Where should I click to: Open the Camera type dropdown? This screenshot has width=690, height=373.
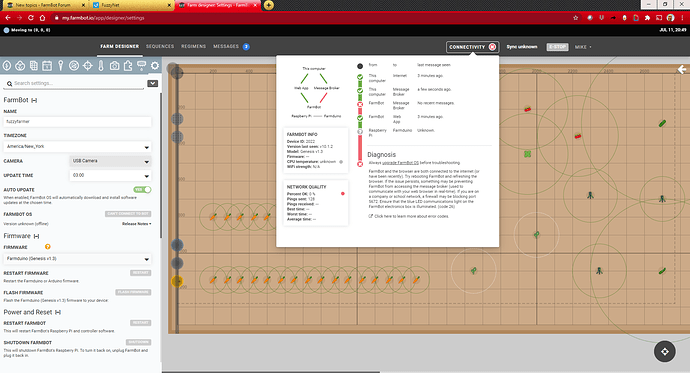[x=110, y=161]
